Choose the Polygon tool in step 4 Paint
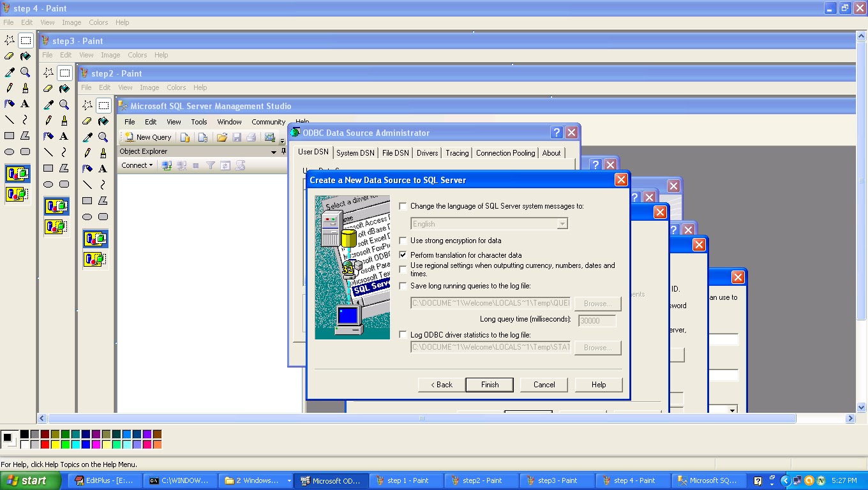The image size is (868, 490). pos(26,136)
